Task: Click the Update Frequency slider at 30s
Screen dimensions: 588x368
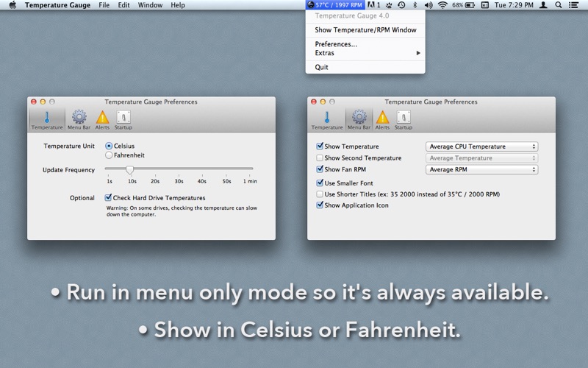Action: coord(179,169)
